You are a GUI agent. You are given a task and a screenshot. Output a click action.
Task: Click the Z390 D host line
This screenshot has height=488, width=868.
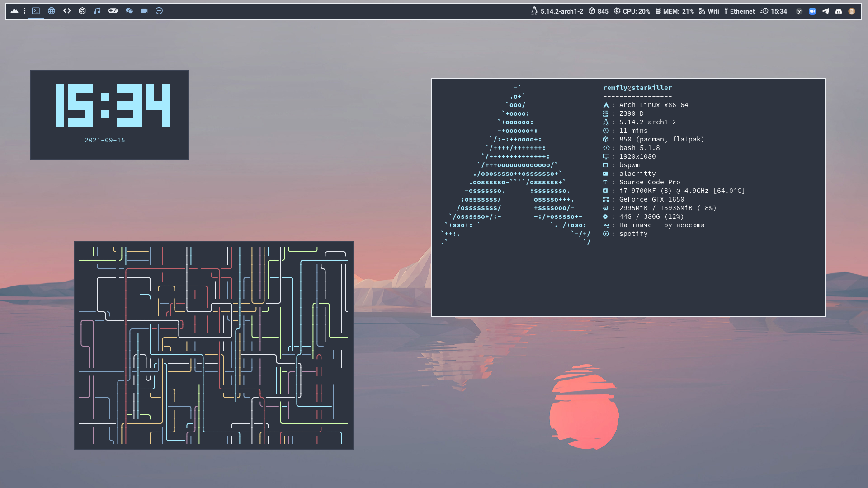(623, 113)
